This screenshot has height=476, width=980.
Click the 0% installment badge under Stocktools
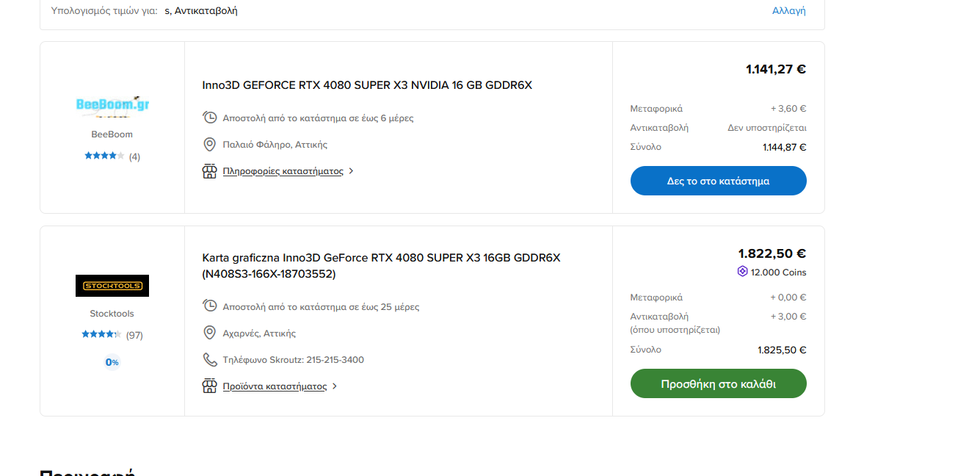112,362
